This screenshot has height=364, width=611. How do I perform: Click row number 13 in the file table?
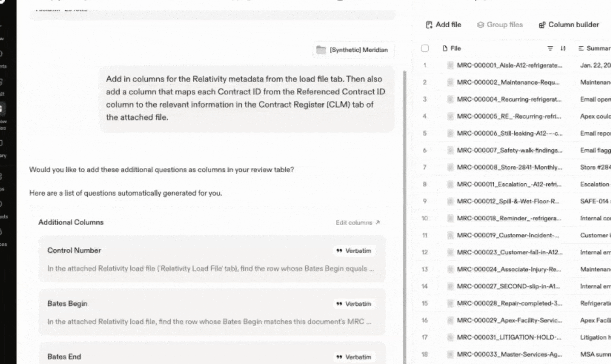(x=425, y=269)
